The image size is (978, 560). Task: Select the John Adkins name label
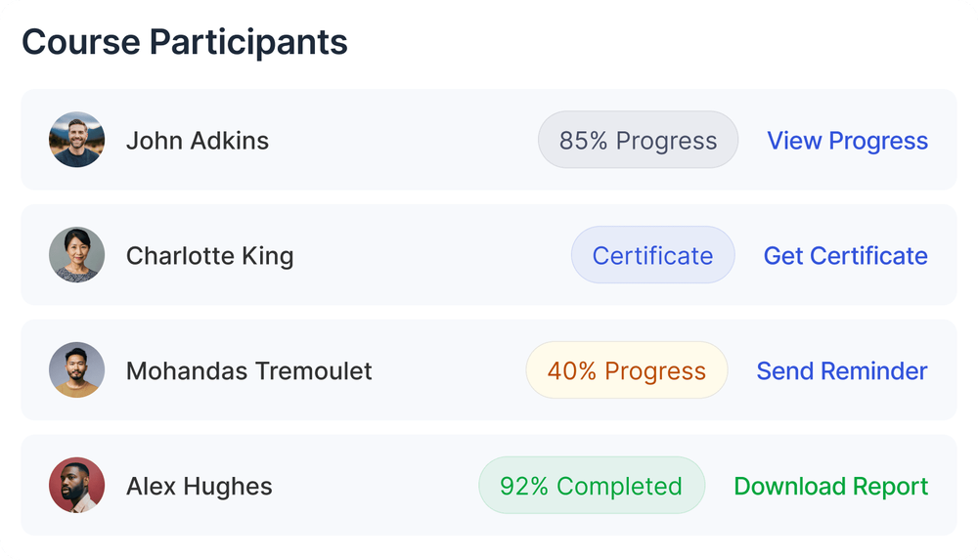[x=198, y=141]
